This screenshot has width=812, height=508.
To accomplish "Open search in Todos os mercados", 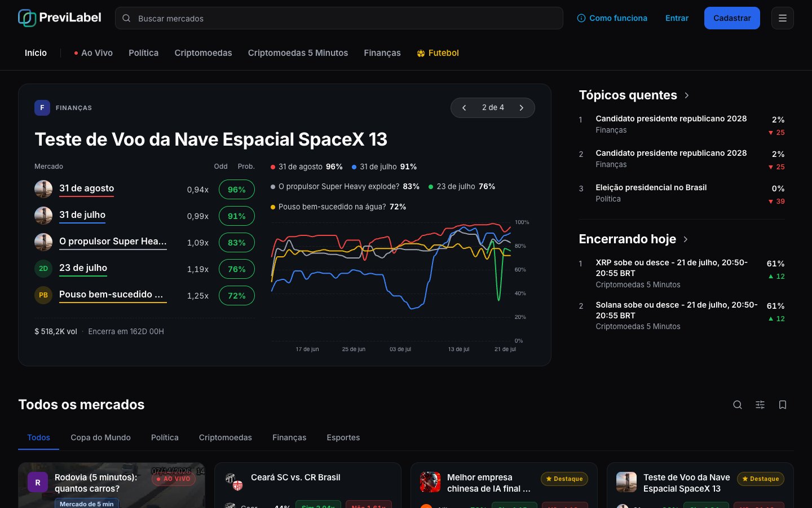I will click(738, 405).
